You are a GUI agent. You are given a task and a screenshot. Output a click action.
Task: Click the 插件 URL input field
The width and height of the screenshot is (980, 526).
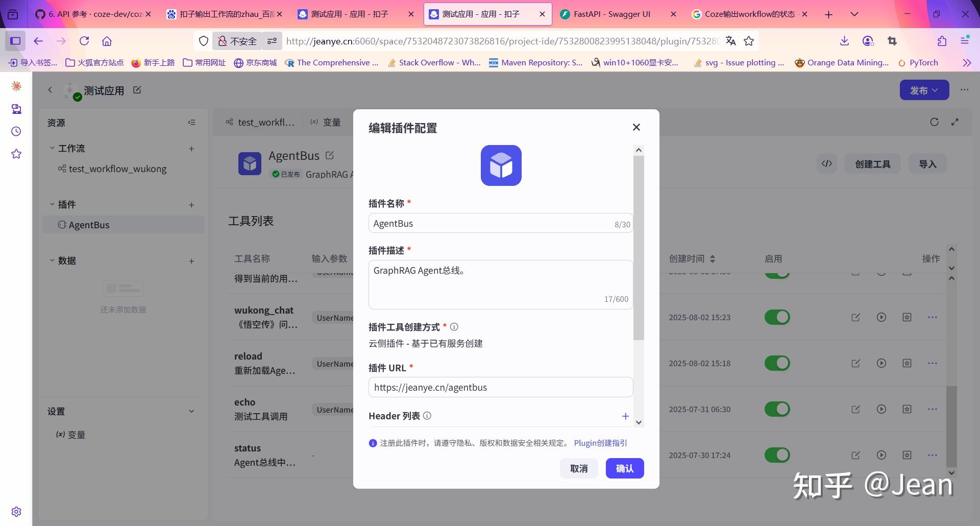[500, 387]
